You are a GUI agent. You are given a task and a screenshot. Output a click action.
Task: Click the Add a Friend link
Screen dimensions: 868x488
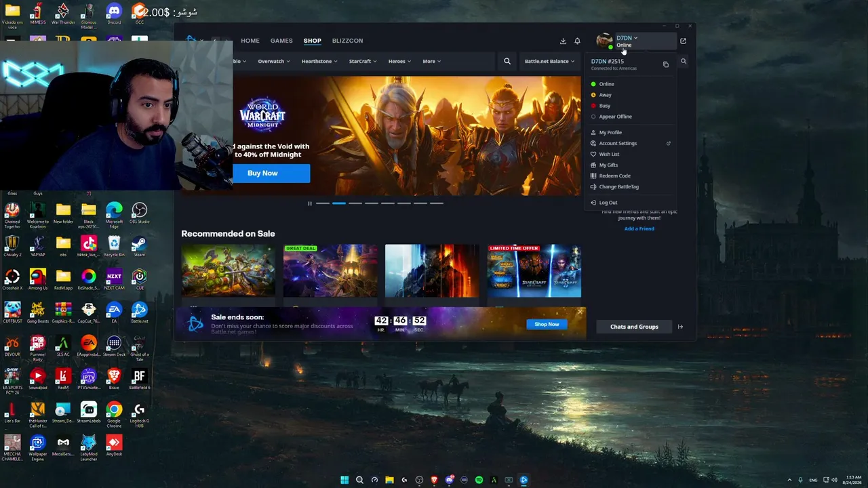point(639,228)
